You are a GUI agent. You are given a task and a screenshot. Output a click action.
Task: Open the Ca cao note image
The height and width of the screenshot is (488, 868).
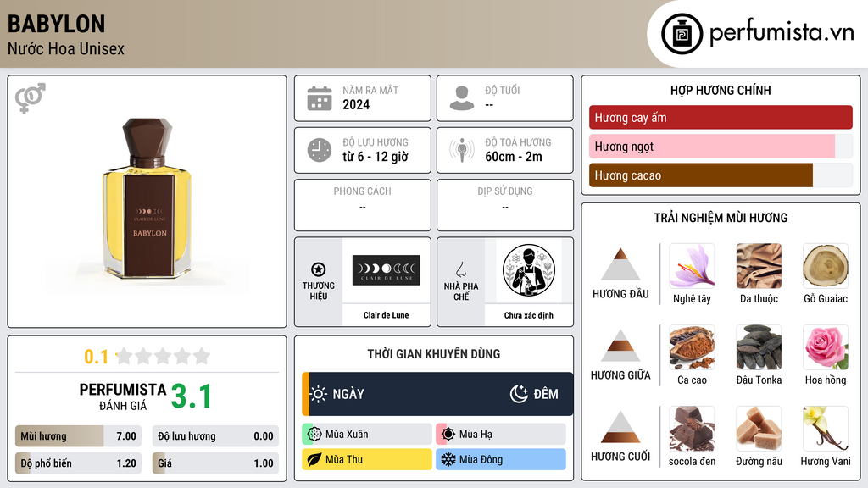[x=692, y=347]
